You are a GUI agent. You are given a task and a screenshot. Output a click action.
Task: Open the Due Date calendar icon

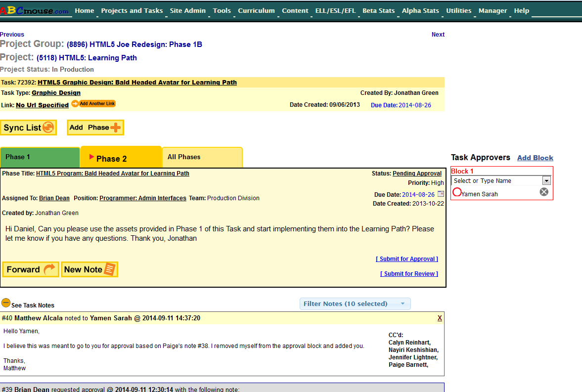441,194
